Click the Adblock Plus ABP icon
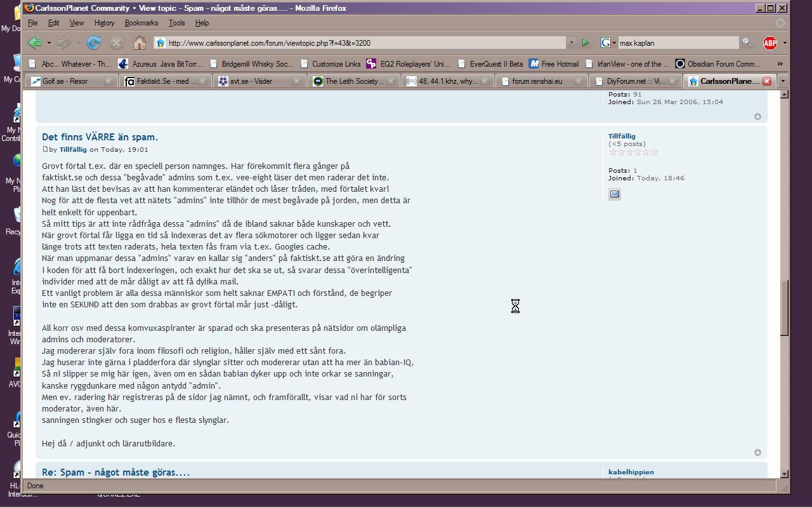 770,43
